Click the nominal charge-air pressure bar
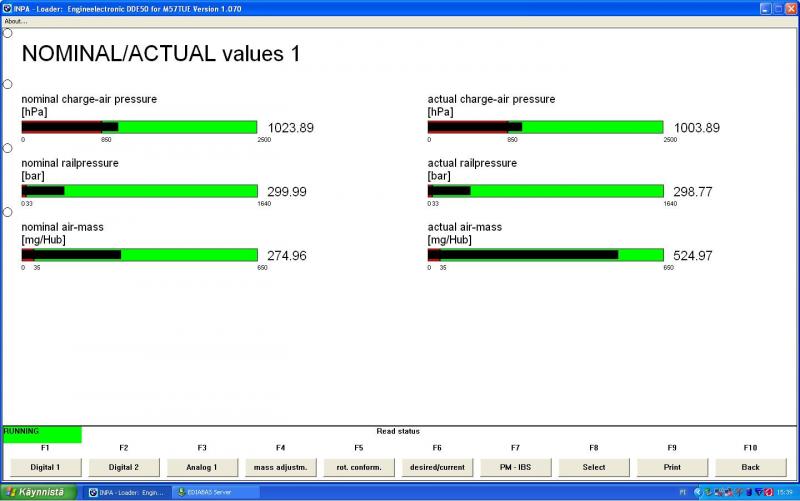Screen dimensions: 800x501 (140, 127)
